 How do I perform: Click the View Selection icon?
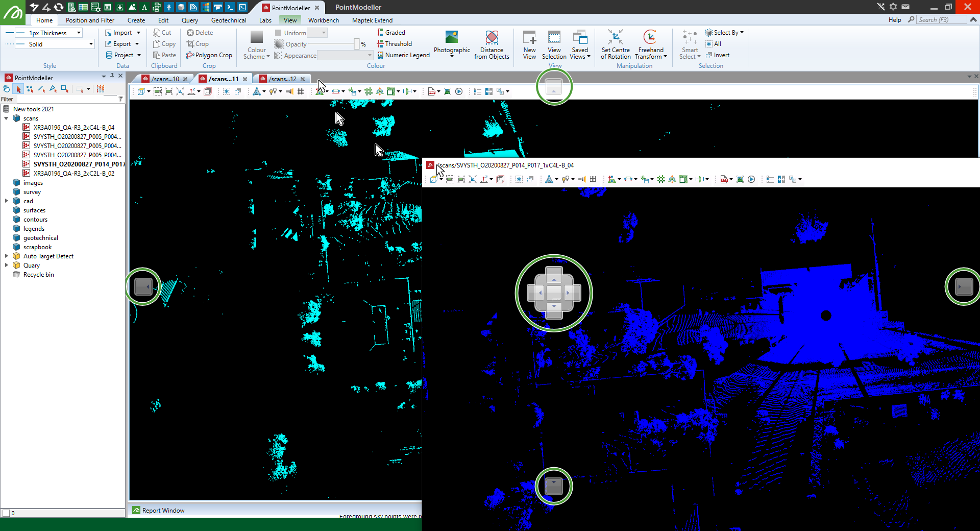(x=554, y=38)
